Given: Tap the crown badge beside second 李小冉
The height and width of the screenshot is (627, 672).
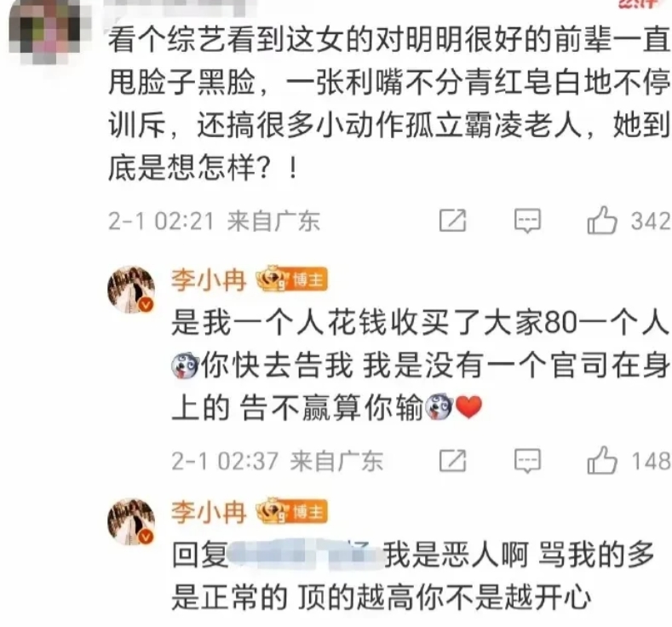Looking at the screenshot, I should tap(273, 511).
